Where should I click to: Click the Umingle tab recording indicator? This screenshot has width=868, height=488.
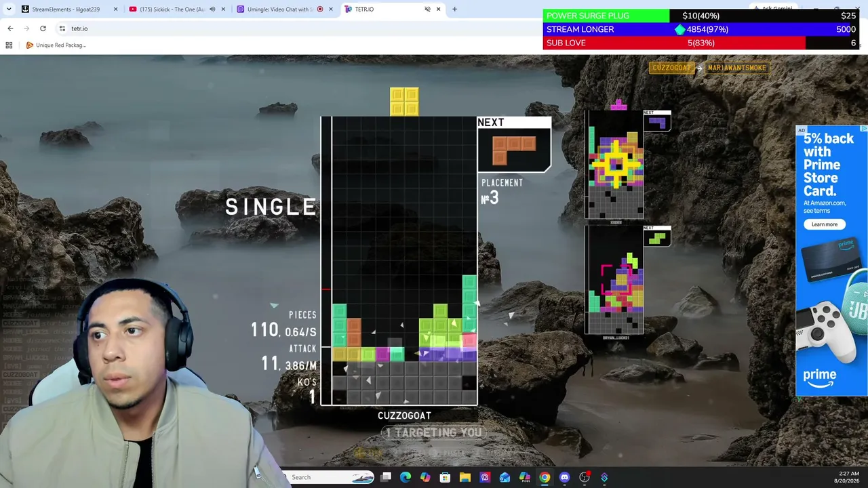(320, 9)
